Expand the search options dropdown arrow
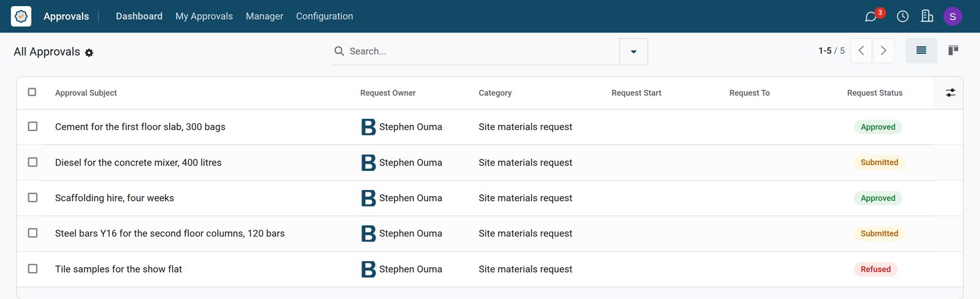Image resolution: width=980 pixels, height=299 pixels. [633, 51]
